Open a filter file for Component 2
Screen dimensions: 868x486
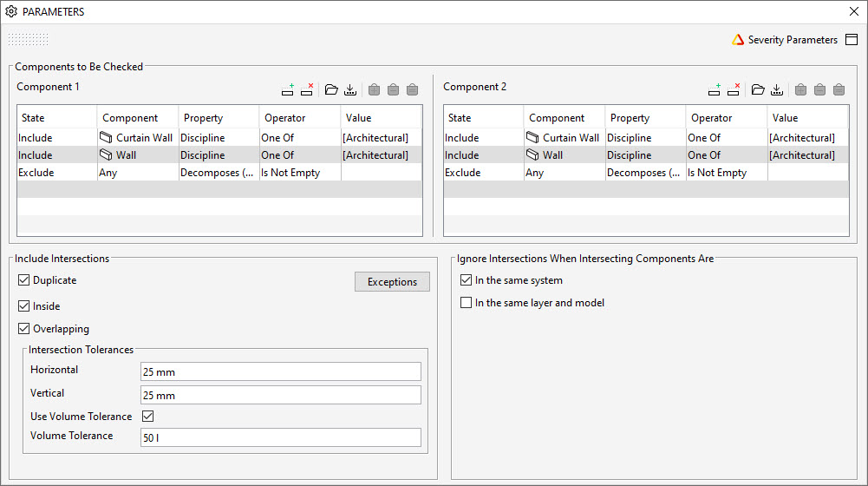coord(758,89)
